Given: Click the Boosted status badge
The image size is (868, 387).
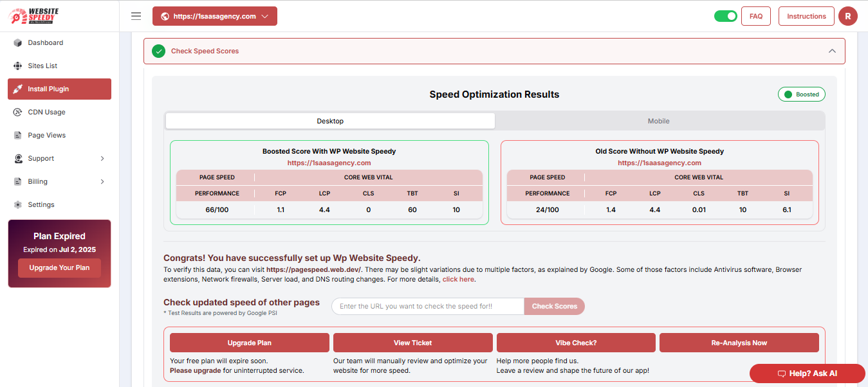Looking at the screenshot, I should pyautogui.click(x=801, y=94).
